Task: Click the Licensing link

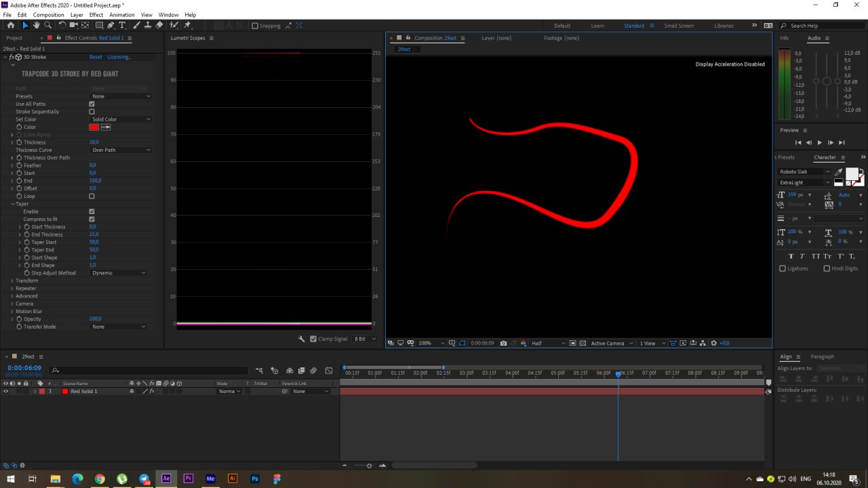Action: [x=119, y=57]
